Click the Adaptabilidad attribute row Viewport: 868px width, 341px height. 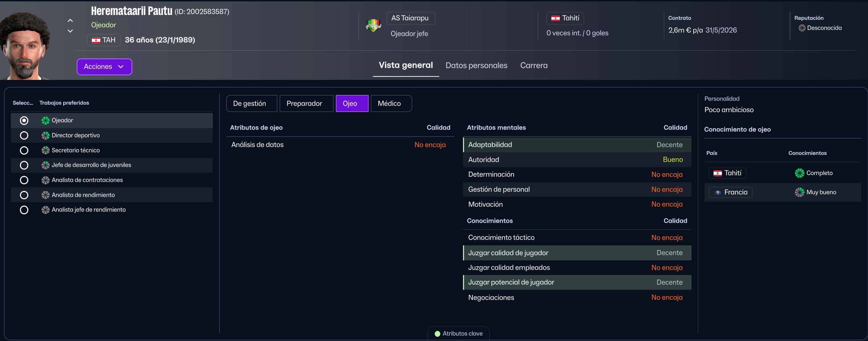(x=577, y=145)
